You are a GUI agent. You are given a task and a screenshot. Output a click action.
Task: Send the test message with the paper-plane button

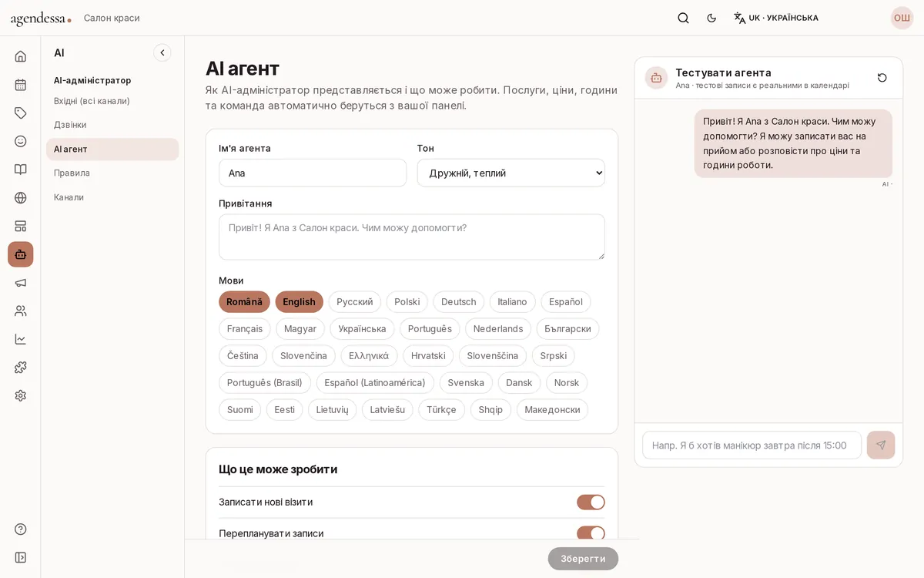881,445
